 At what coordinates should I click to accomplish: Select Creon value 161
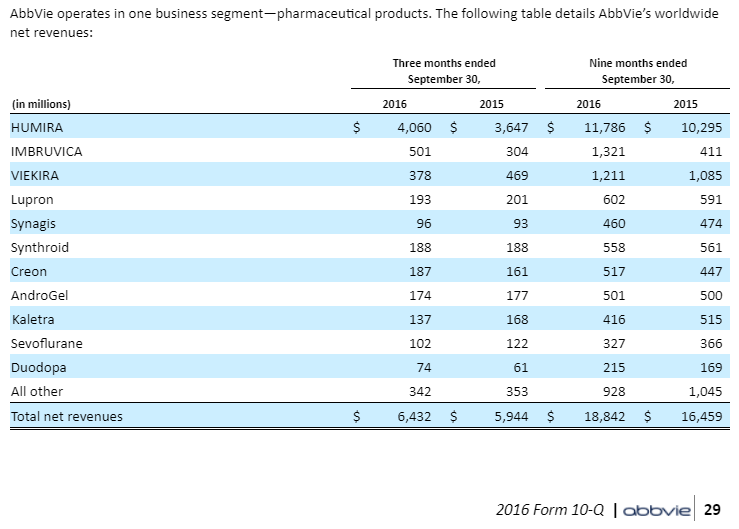click(517, 272)
